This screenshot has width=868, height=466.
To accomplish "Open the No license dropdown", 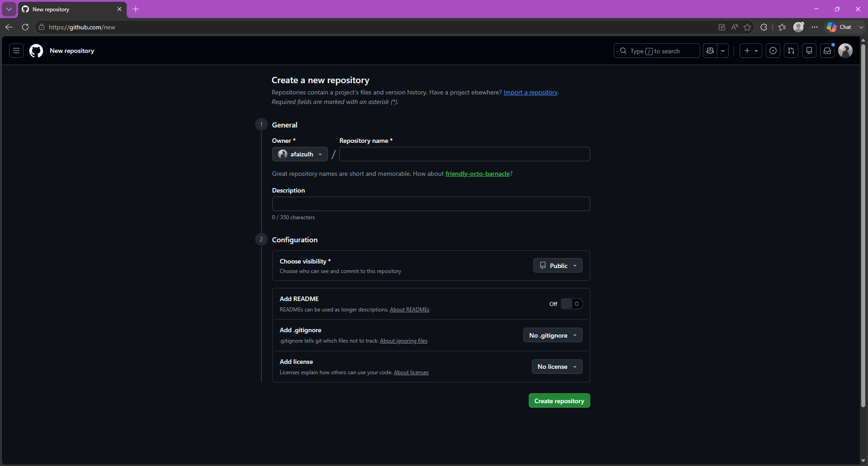I will tap(557, 367).
